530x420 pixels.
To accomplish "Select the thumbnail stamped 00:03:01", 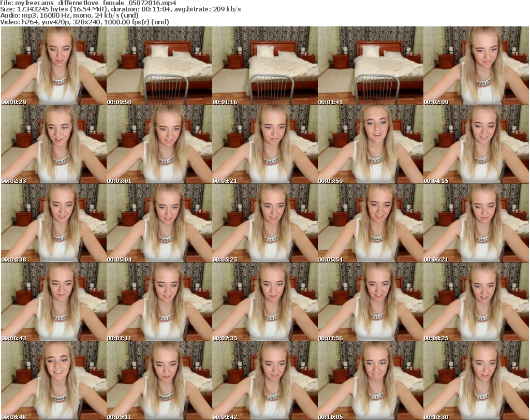I will [x=159, y=144].
